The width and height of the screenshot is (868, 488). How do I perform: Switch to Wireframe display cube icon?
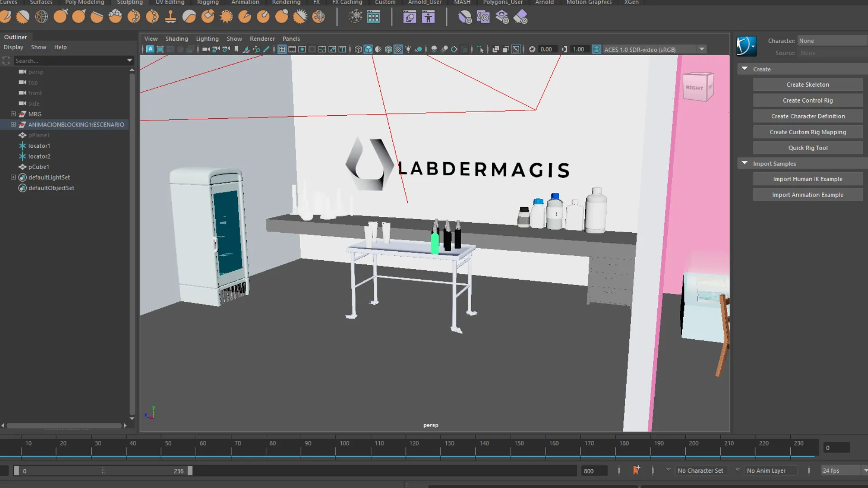pos(358,49)
